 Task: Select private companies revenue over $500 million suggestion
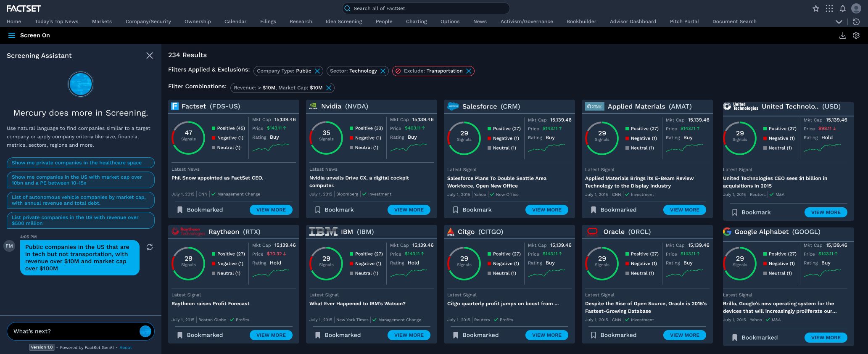pos(81,220)
